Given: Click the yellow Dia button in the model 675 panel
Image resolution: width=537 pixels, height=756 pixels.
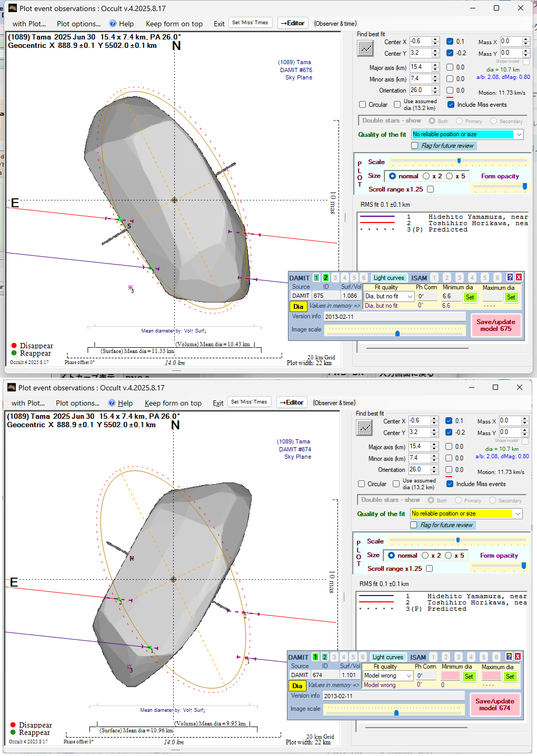Looking at the screenshot, I should pyautogui.click(x=298, y=306).
